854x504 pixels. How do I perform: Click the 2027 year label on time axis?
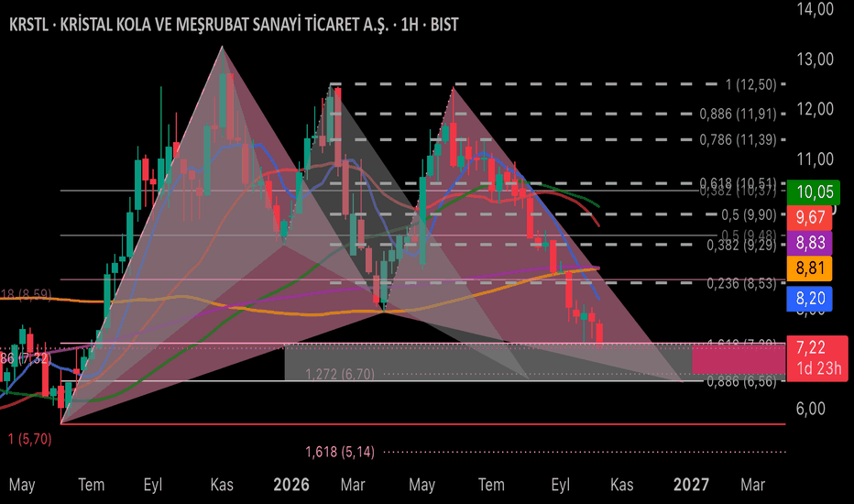click(691, 485)
